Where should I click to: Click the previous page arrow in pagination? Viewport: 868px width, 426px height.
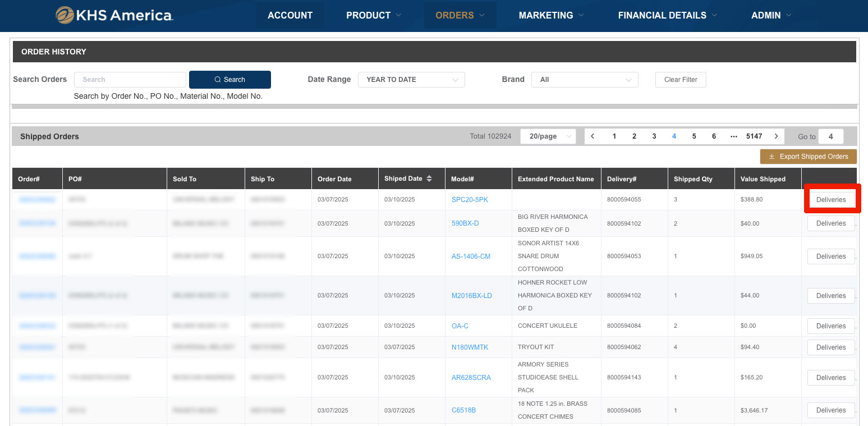point(593,136)
